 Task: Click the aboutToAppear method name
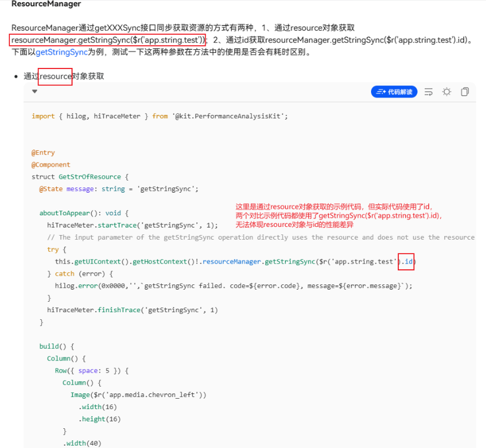64,213
